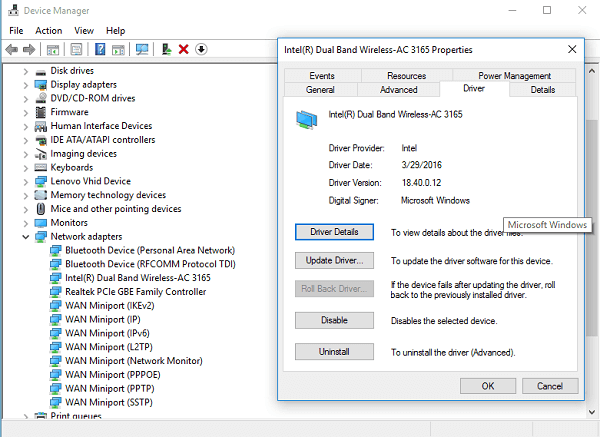The height and width of the screenshot is (437, 600).
Task: Select Bluetooth Device (RFCOMM Protocol TDI)
Action: point(150,264)
